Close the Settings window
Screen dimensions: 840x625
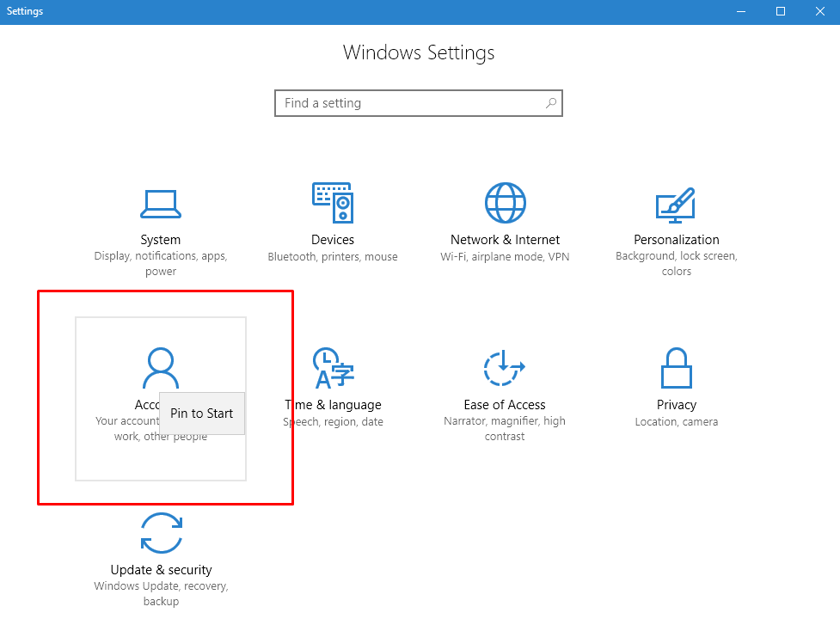(820, 11)
